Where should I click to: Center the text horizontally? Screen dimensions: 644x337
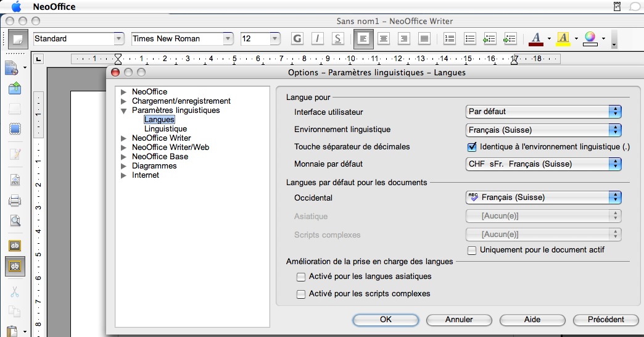pyautogui.click(x=384, y=39)
